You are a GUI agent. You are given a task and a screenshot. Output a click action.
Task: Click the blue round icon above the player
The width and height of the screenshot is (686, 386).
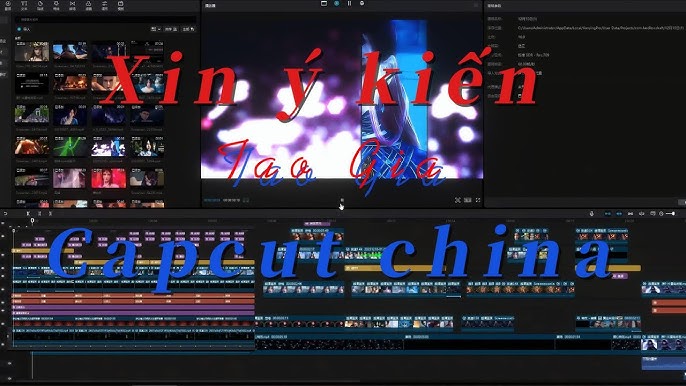[x=336, y=4]
